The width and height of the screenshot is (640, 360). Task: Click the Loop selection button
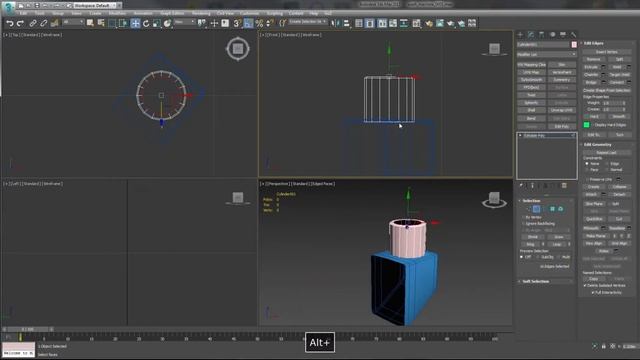point(557,244)
